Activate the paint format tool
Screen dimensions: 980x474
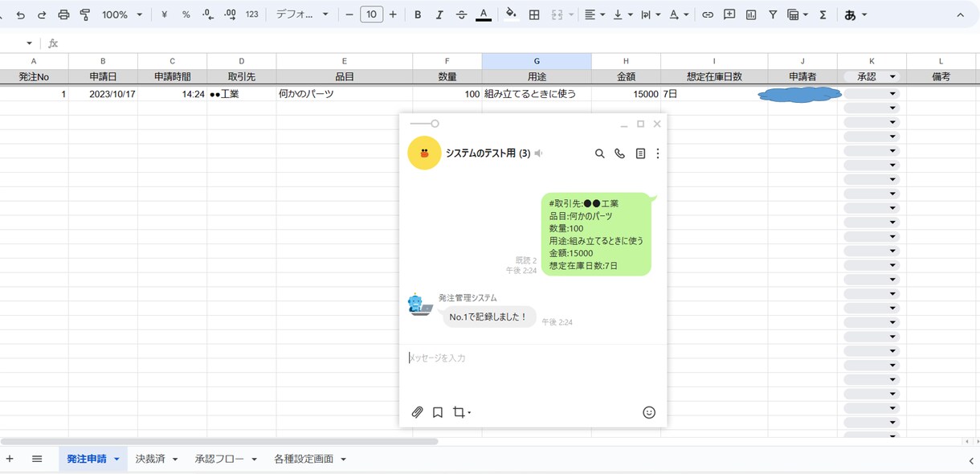click(x=85, y=14)
